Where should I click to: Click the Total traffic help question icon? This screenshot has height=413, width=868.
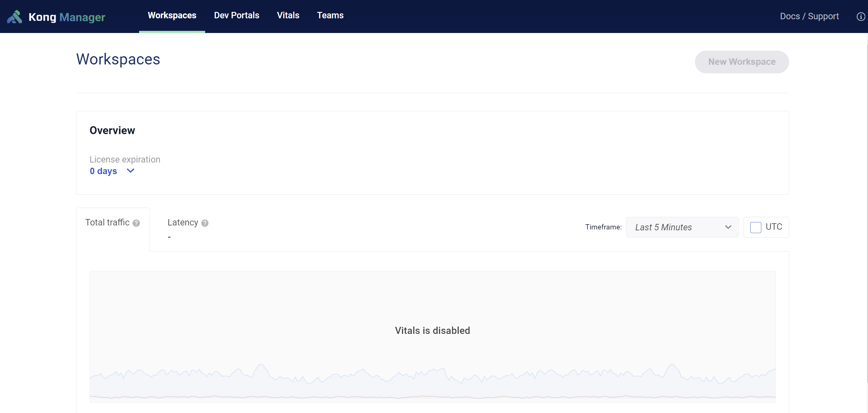[x=136, y=223]
